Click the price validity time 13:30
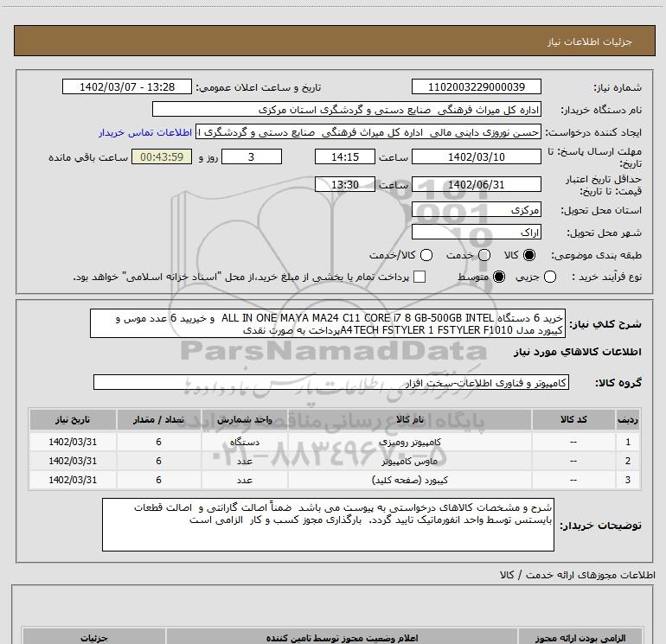Image resolution: width=666 pixels, height=644 pixels. coord(345,184)
